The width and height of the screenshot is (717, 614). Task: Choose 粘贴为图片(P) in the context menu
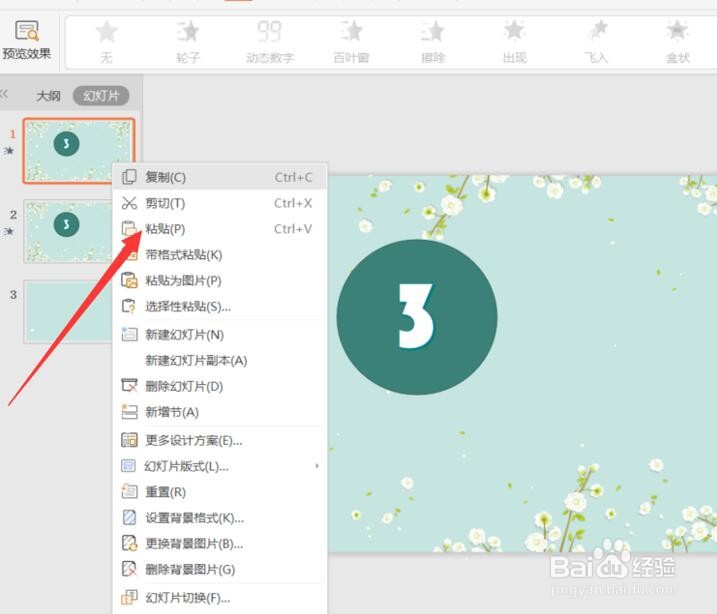click(x=220, y=280)
